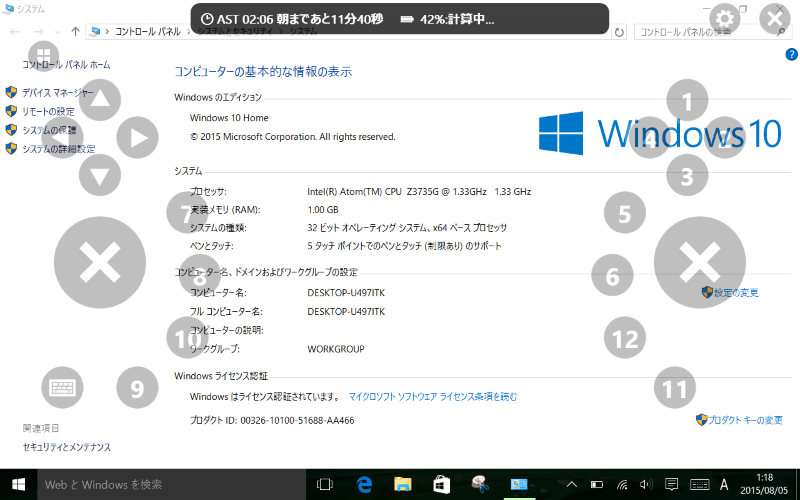
Task: Go up one level with the up arrow
Action: (x=76, y=32)
